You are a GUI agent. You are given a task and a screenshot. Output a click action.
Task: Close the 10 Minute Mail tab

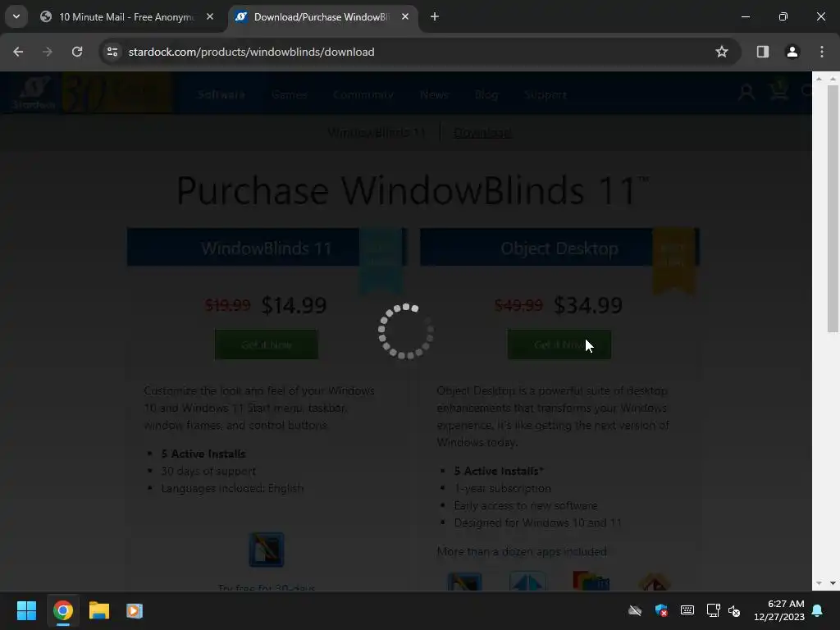tap(210, 16)
